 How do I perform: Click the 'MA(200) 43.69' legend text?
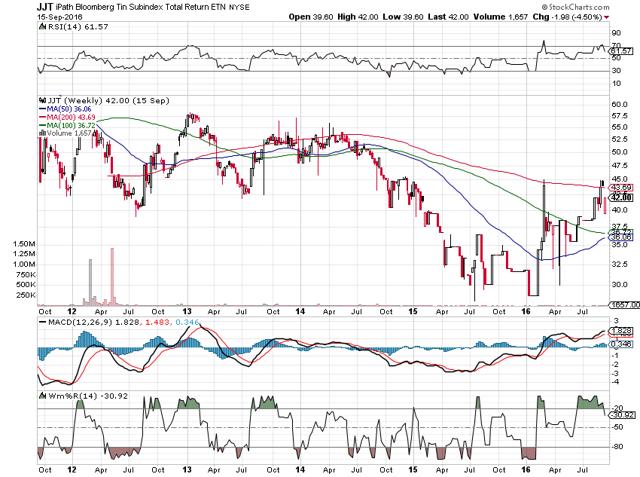pyautogui.click(x=71, y=118)
